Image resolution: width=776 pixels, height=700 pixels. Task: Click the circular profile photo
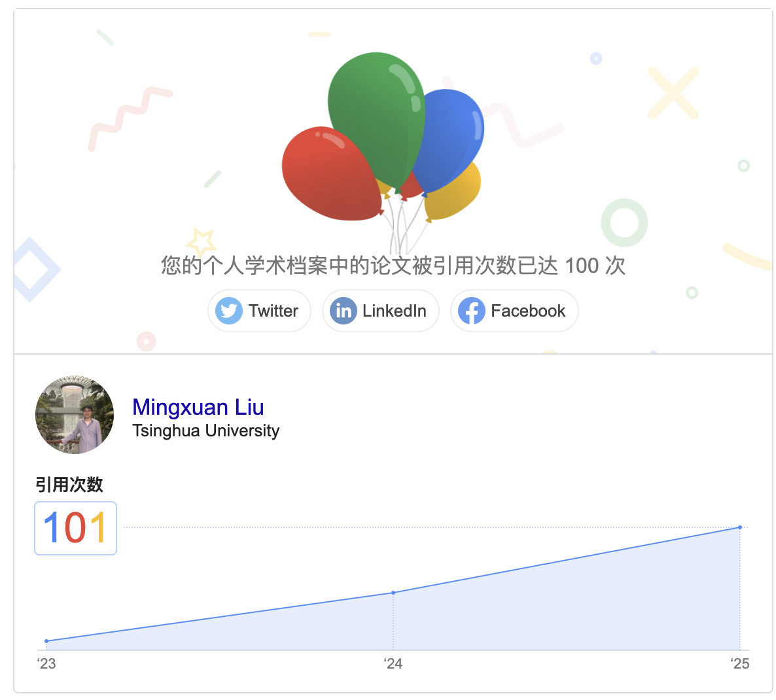(x=75, y=415)
